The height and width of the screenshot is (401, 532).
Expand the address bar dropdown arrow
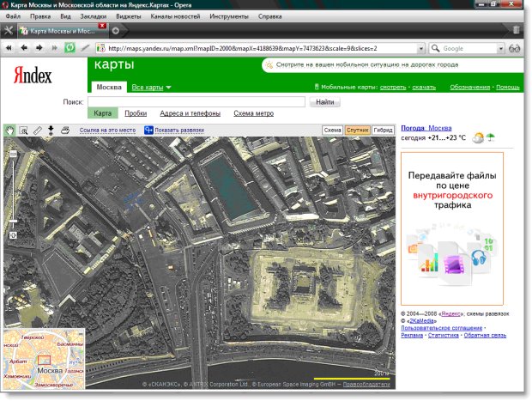(x=421, y=49)
